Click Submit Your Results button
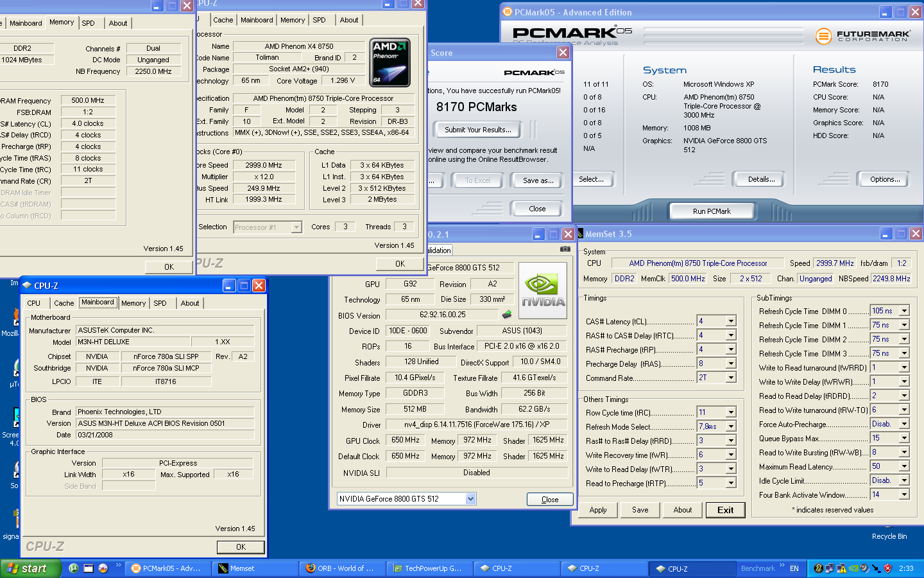Image resolution: width=924 pixels, height=578 pixels. [478, 130]
